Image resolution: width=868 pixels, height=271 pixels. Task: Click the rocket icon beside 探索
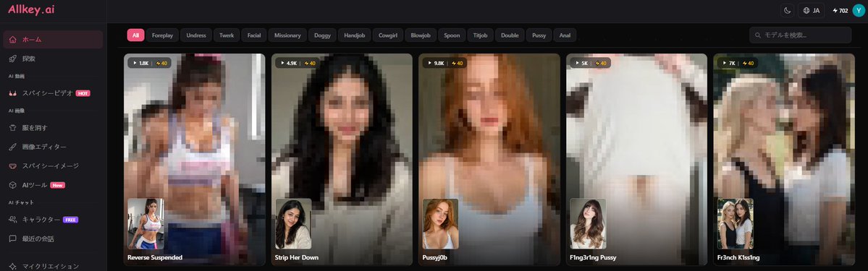click(x=13, y=59)
